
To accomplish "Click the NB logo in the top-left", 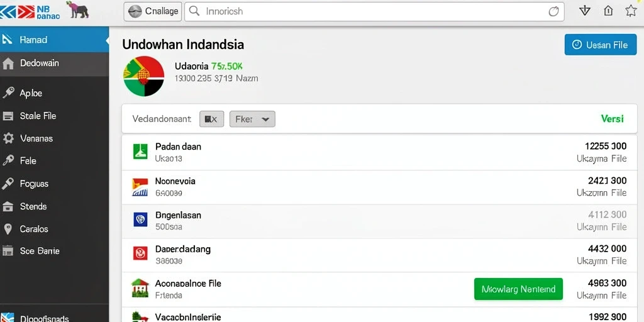I will (30, 11).
